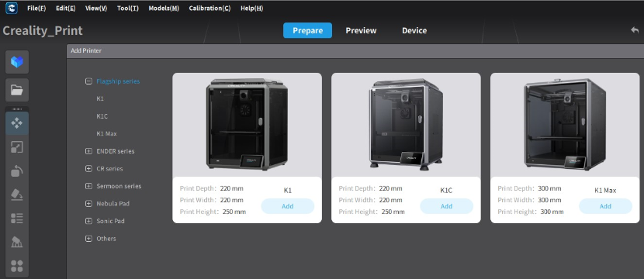Click the Nebula Pad label

(113, 204)
